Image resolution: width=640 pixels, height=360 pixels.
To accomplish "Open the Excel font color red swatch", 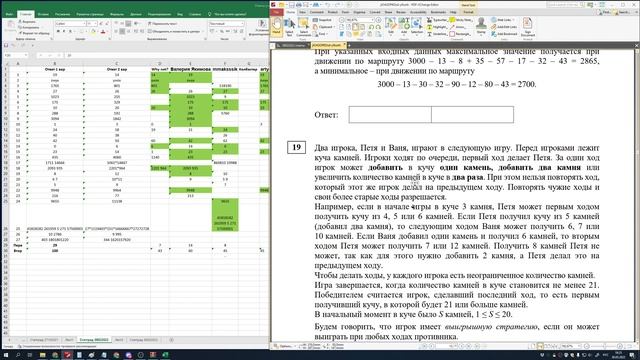I will click(x=103, y=31).
